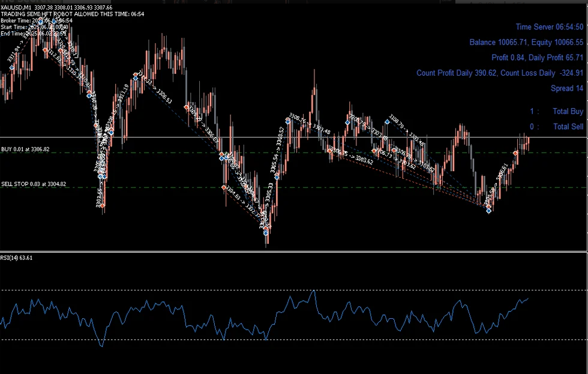Select the orange marker below the 3303.55 label
The height and width of the screenshot is (374, 588).
click(103, 206)
